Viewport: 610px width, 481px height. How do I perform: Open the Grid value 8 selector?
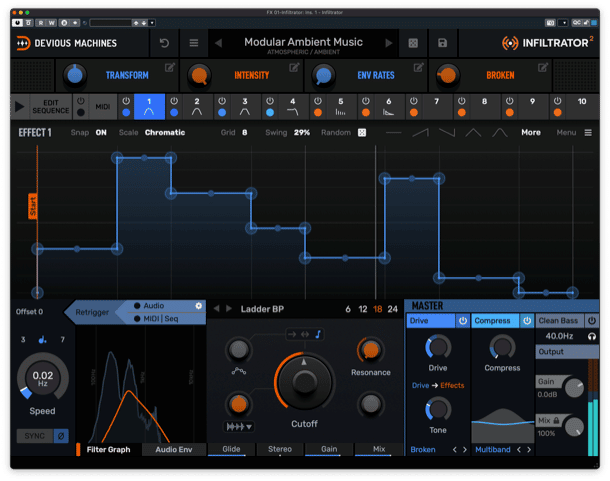[245, 133]
